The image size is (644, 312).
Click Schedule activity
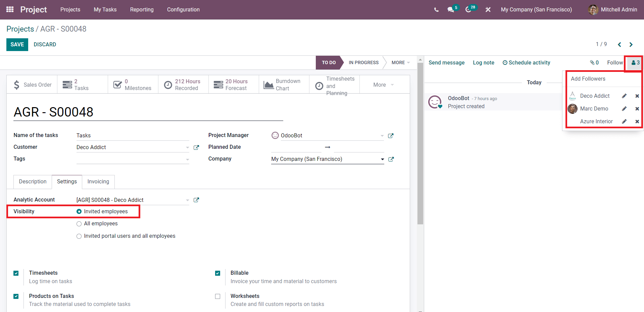click(x=526, y=63)
